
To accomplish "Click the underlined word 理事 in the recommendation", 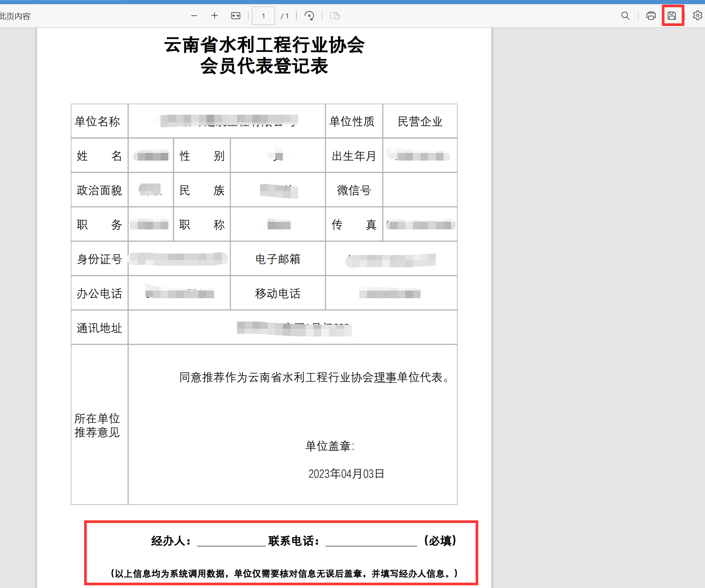I will coord(385,377).
